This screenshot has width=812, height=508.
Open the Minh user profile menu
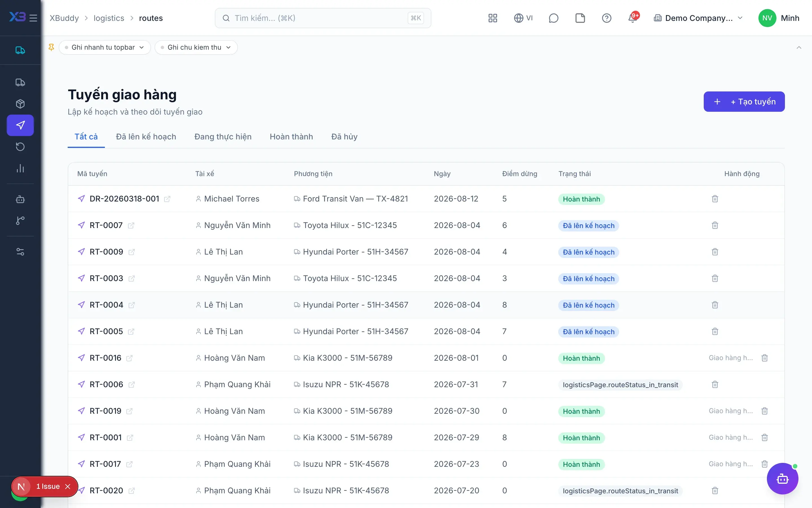(778, 18)
